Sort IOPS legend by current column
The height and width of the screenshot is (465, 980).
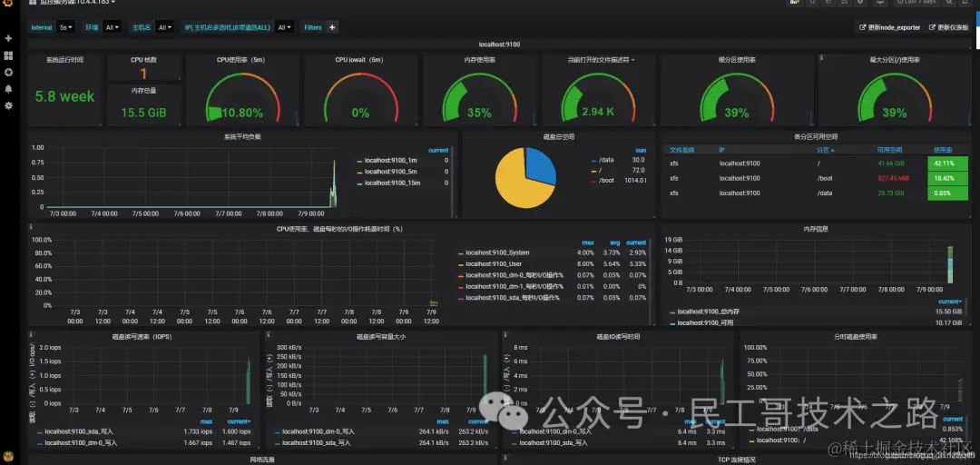click(x=239, y=421)
